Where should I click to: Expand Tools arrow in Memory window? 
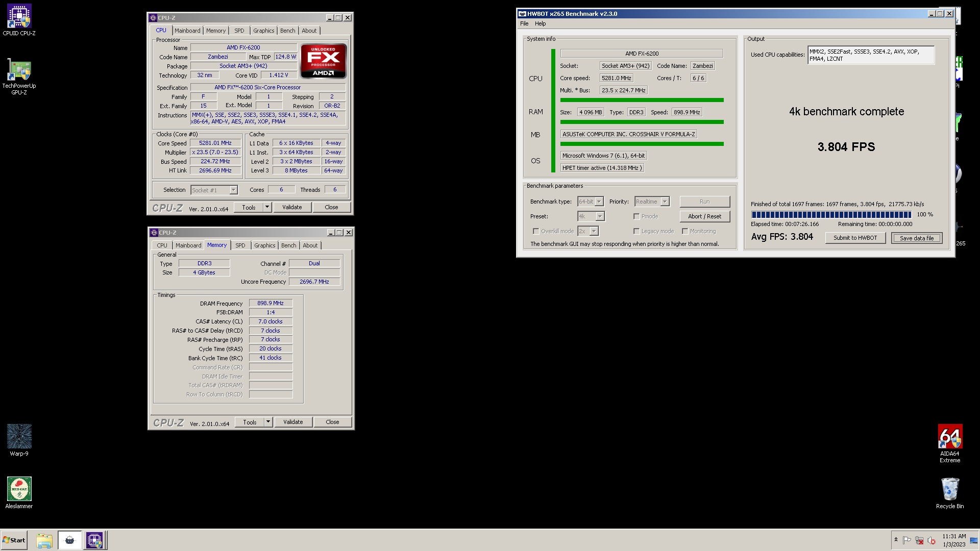pyautogui.click(x=268, y=422)
